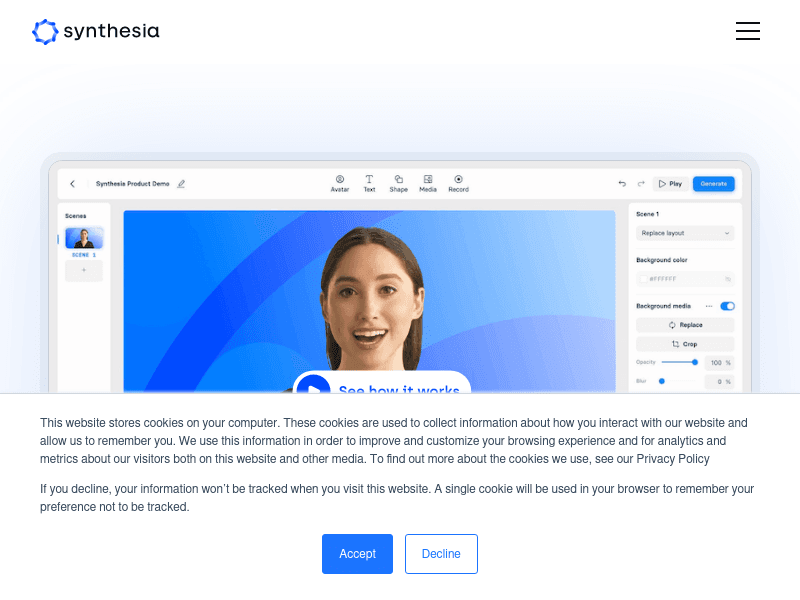Select the Avatar tool icon
Screen dimensions: 800x600
click(x=339, y=179)
